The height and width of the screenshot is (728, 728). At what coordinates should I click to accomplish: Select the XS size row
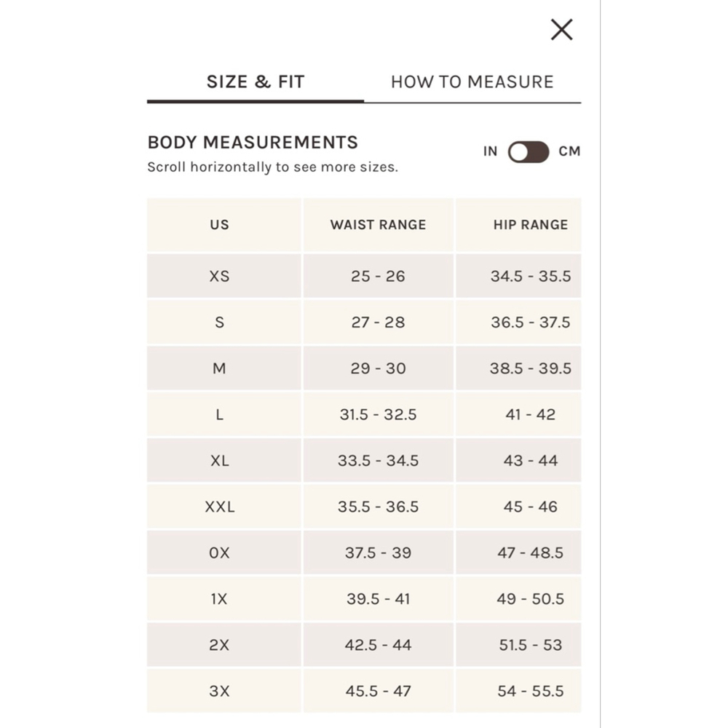(364, 276)
